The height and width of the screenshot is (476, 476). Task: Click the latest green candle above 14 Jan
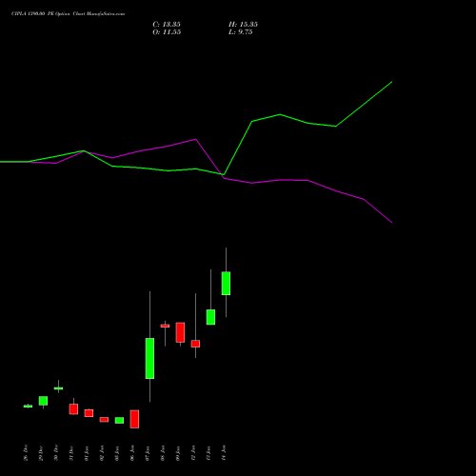(226, 283)
